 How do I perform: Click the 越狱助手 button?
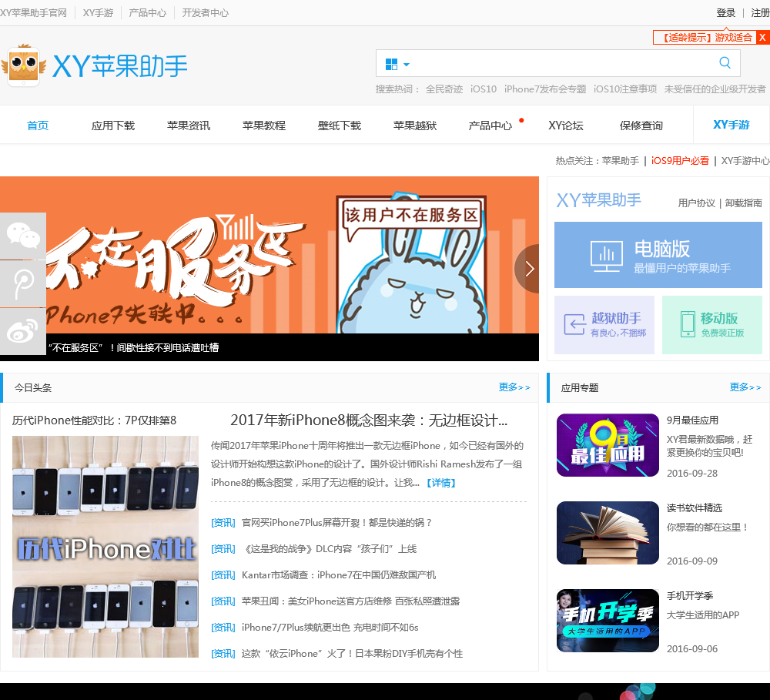[604, 325]
